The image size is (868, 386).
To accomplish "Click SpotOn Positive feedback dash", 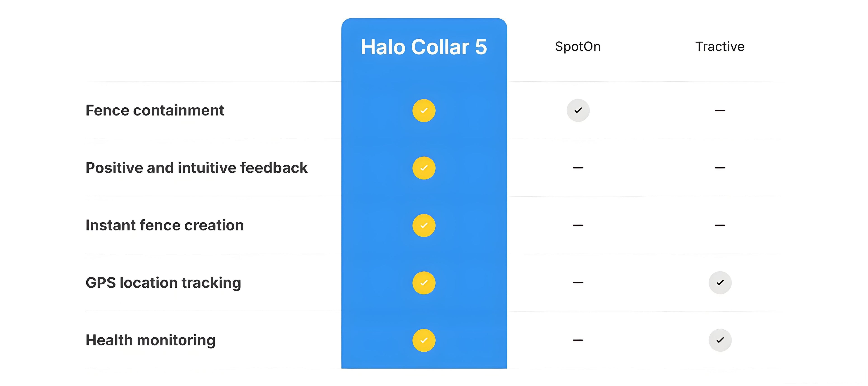I will tap(578, 168).
